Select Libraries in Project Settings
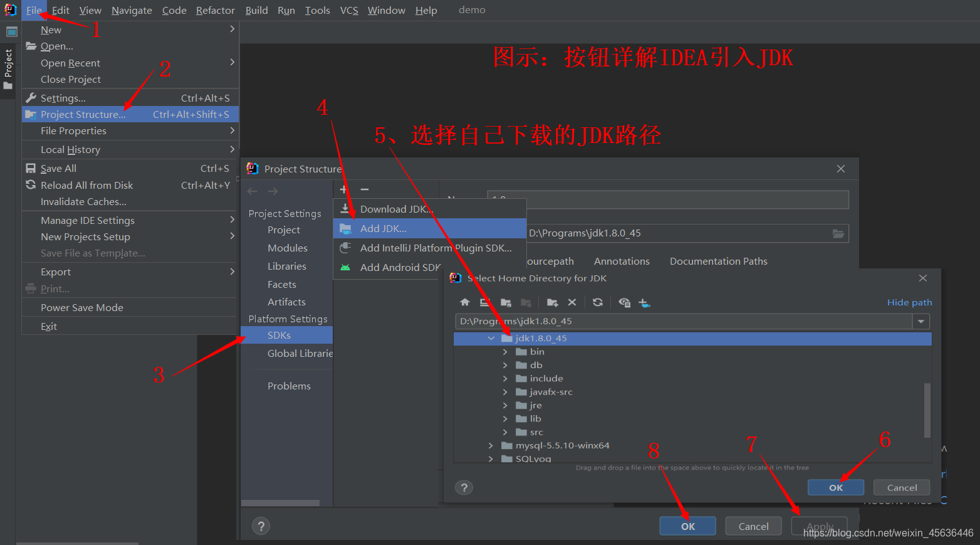Screen dimensions: 980x545 (x=287, y=266)
